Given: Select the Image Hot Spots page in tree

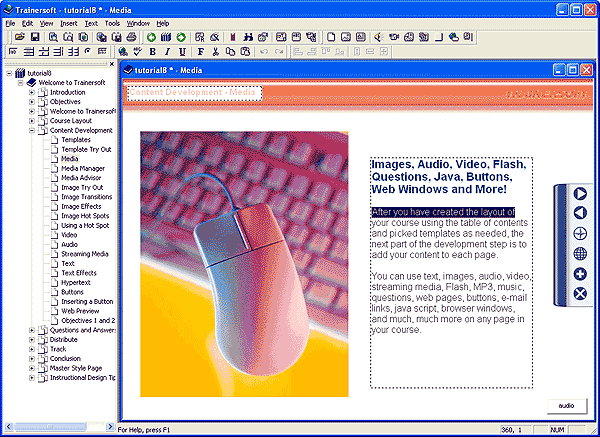Looking at the screenshot, I should point(85,216).
